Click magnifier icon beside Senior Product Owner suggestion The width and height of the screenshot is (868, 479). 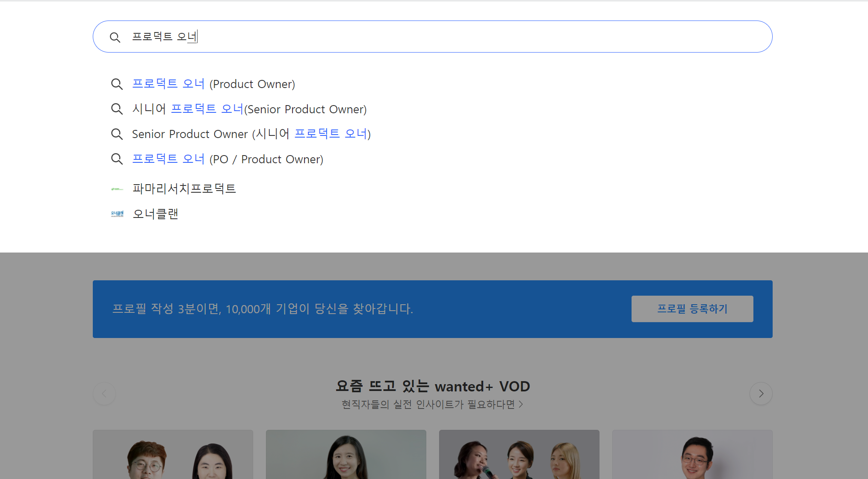pyautogui.click(x=117, y=134)
